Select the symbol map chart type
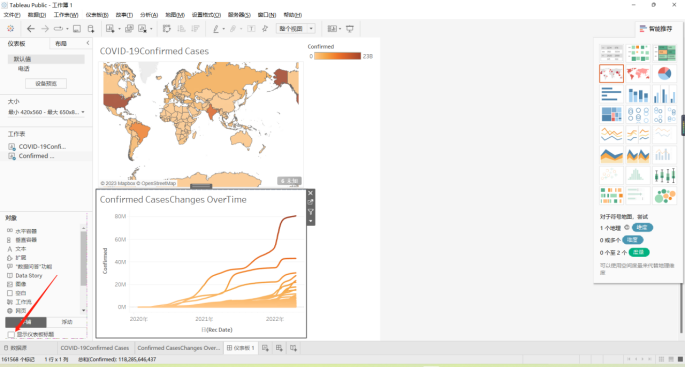 click(x=611, y=74)
